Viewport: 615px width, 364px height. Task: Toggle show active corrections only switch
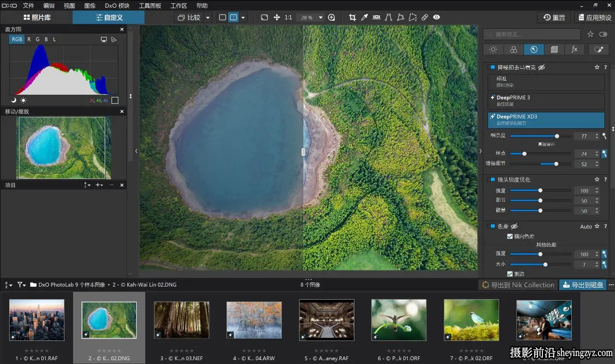pyautogui.click(x=603, y=34)
